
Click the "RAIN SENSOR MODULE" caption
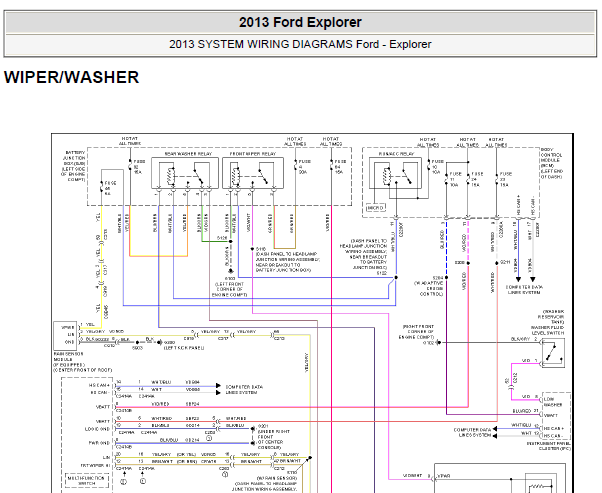(x=68, y=357)
